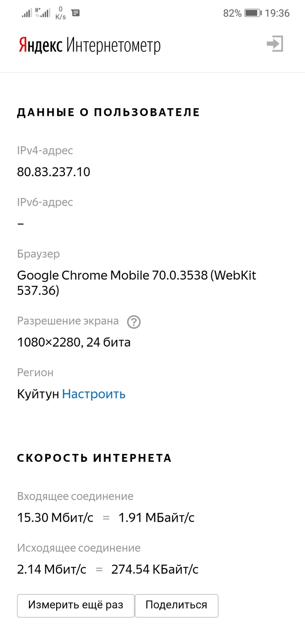Image resolution: width=305 pixels, height=644 pixels.
Task: Tap the Куйтун region name
Action: coord(38,394)
